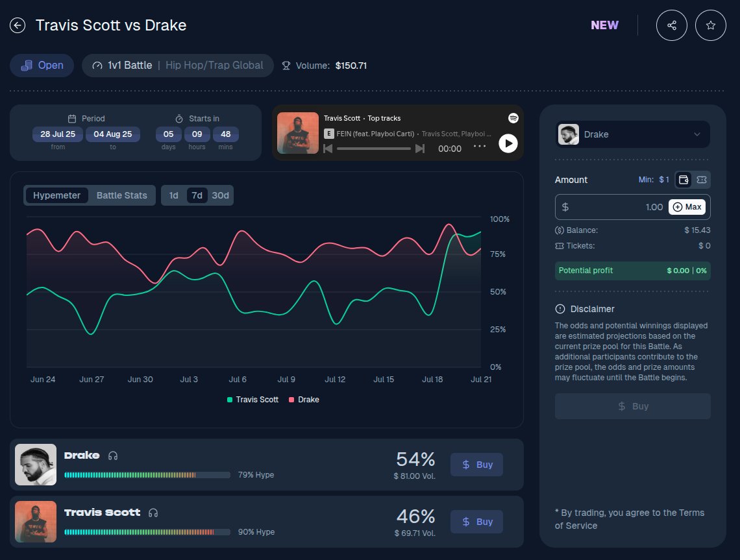Click the end date 04 Aug 25
Screen dimensions: 740x560
(x=113, y=134)
